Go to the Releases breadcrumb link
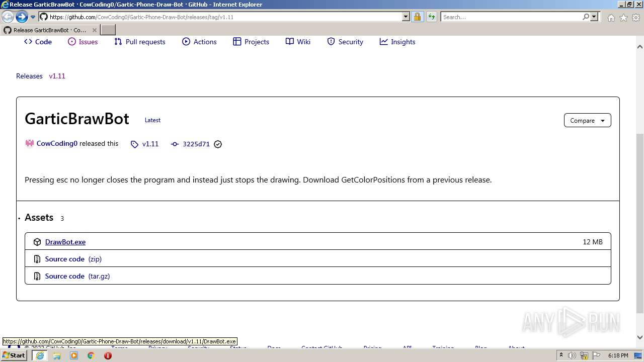The height and width of the screenshot is (362, 644). tap(29, 76)
